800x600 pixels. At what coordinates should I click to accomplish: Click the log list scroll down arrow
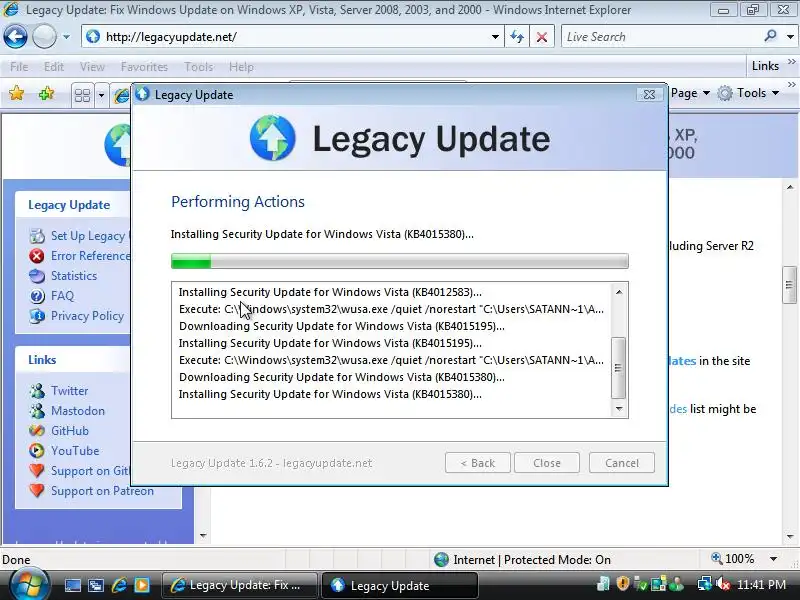[619, 408]
